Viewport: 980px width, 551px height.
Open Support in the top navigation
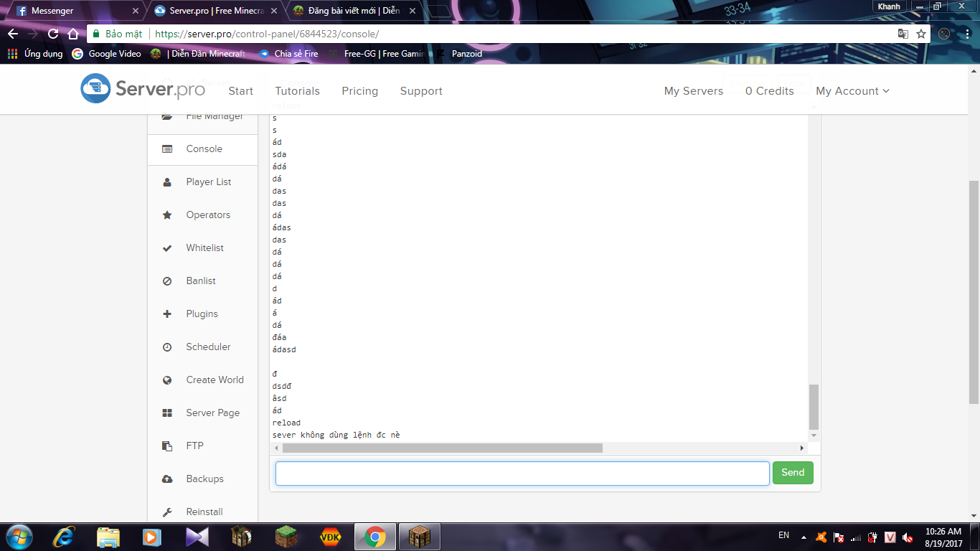coord(421,91)
